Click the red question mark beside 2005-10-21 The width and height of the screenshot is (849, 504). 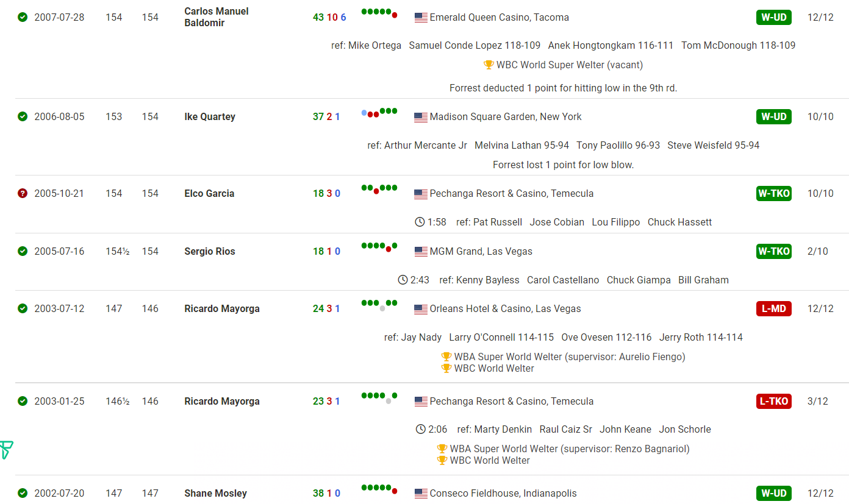[23, 193]
